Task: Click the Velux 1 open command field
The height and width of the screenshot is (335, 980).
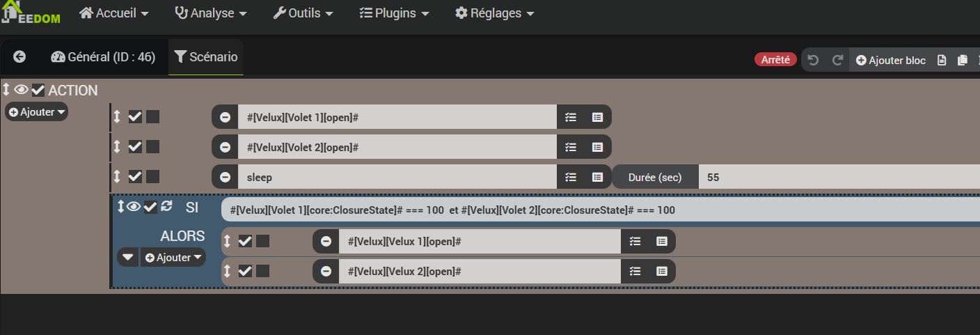Action: (x=480, y=241)
